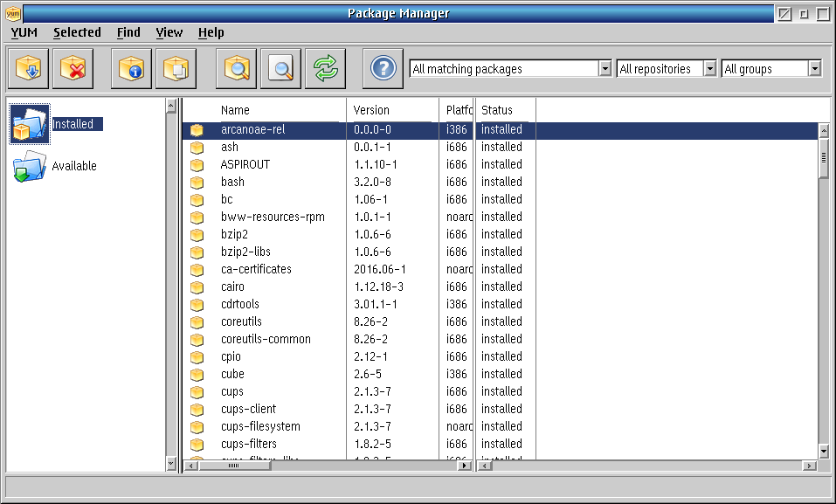This screenshot has width=836, height=504.
Task: Open the Selected menu
Action: 77,32
